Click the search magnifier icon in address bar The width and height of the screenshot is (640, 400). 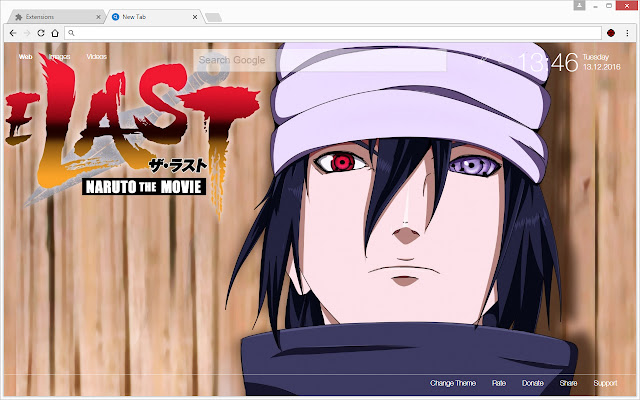coord(71,33)
